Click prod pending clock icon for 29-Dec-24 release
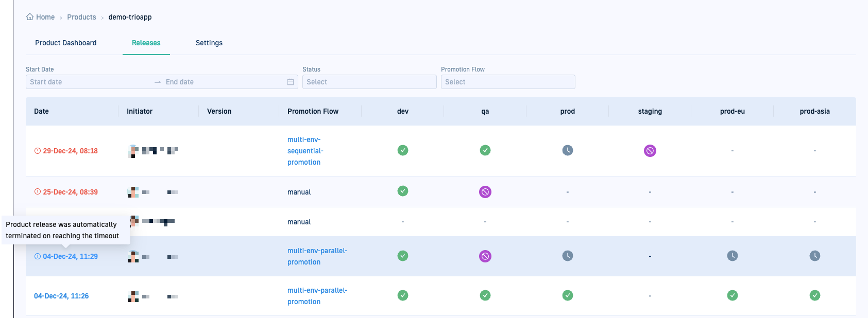 coord(567,150)
